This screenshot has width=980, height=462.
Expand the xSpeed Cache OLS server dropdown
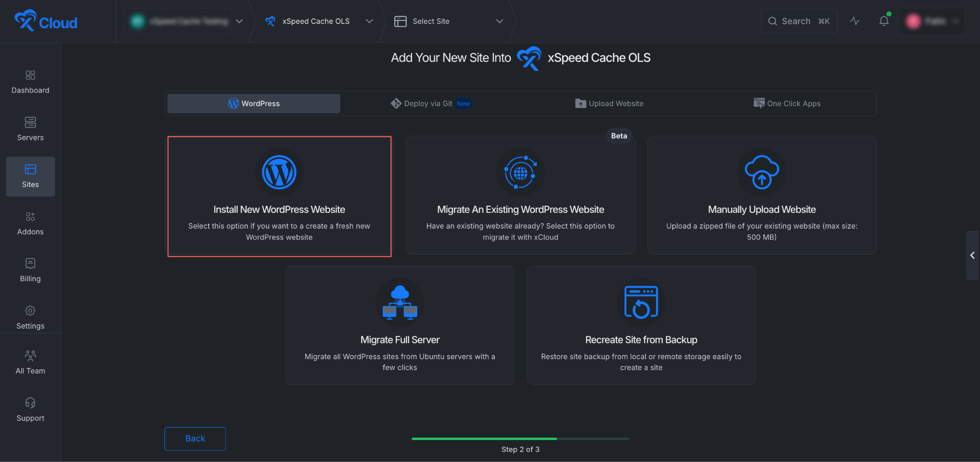369,21
